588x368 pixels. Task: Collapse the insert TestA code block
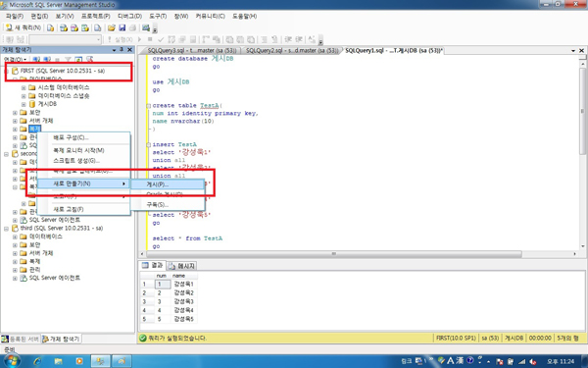149,145
